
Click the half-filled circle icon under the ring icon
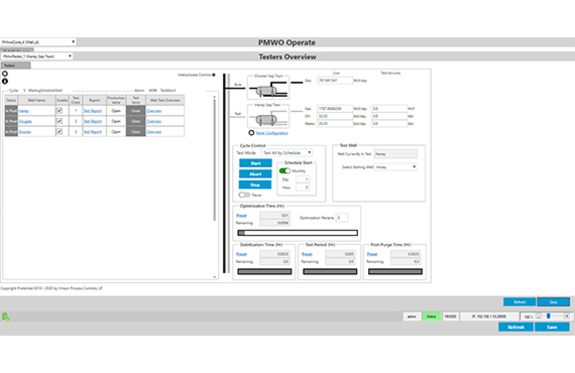[x=5, y=81]
